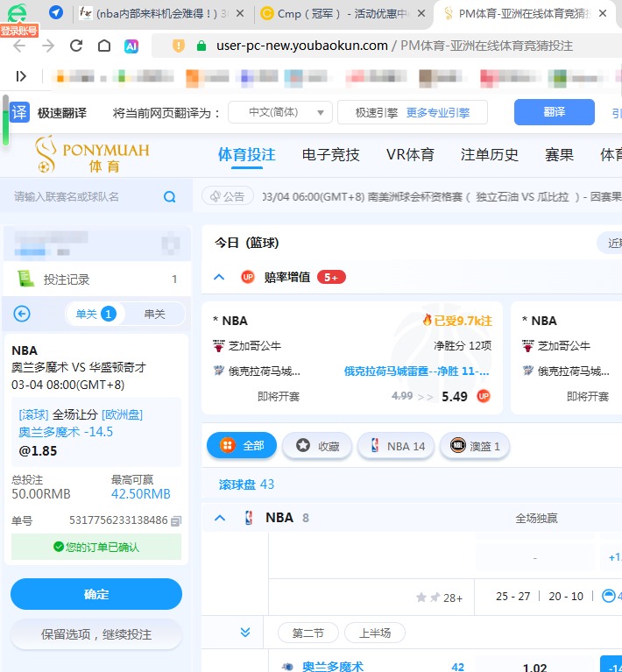Close the Cmp 冠军 tab
The height and width of the screenshot is (672, 622).
point(421,14)
